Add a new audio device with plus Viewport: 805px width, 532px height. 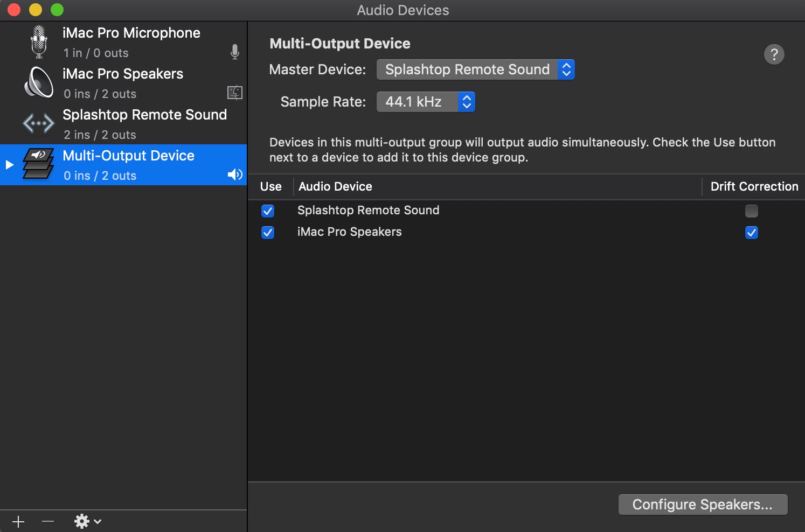point(18,521)
